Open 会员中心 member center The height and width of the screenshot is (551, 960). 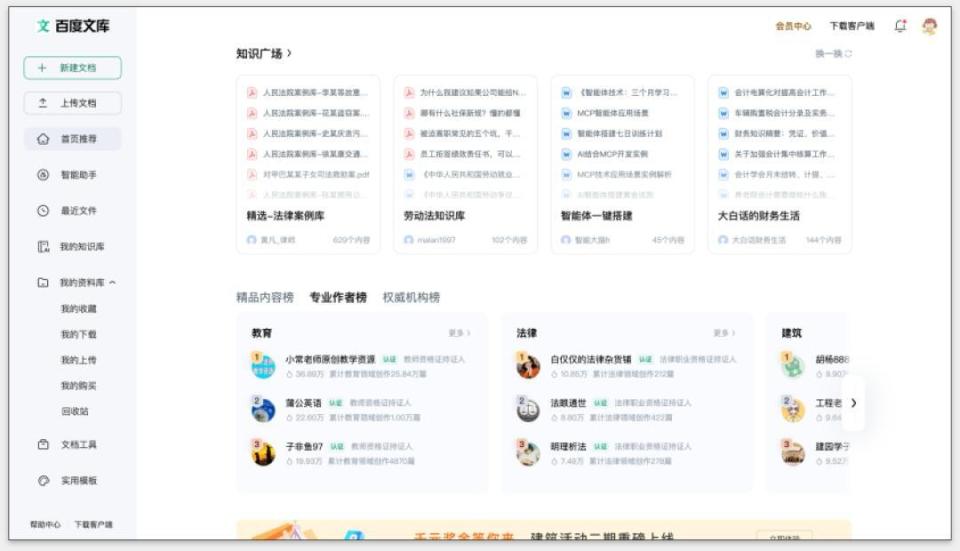793,26
